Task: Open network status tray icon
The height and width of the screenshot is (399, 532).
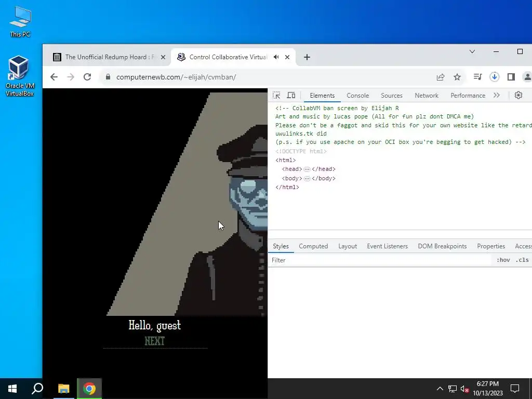Action: pos(453,389)
